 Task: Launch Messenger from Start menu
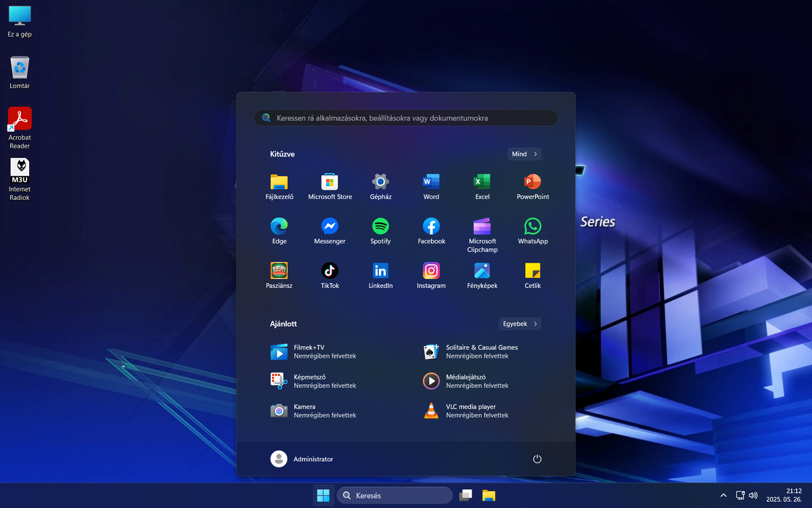pyautogui.click(x=330, y=232)
